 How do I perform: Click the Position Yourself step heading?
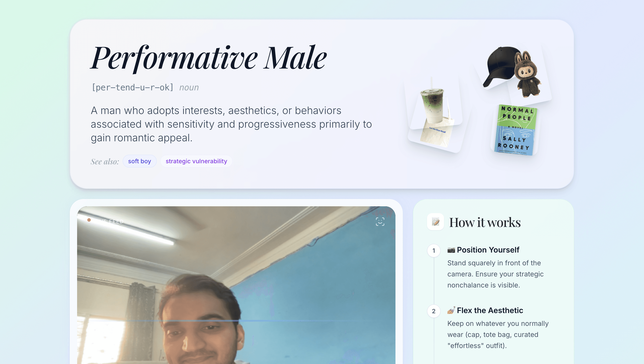coord(488,250)
